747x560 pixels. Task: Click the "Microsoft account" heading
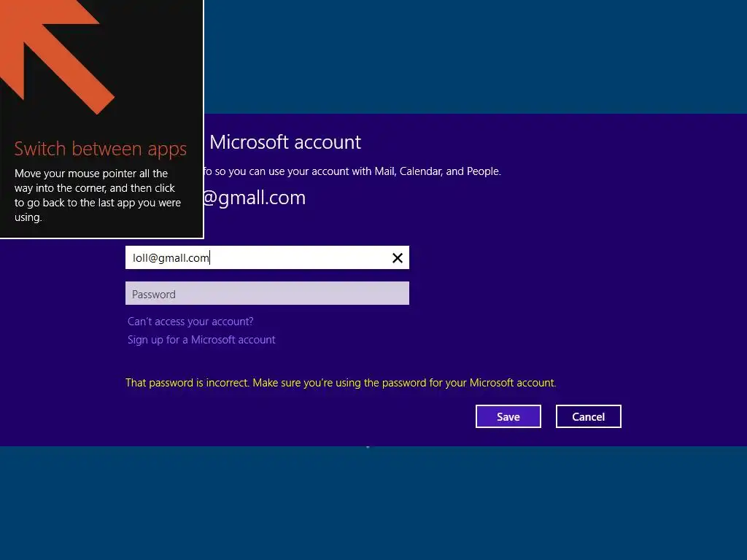(285, 142)
